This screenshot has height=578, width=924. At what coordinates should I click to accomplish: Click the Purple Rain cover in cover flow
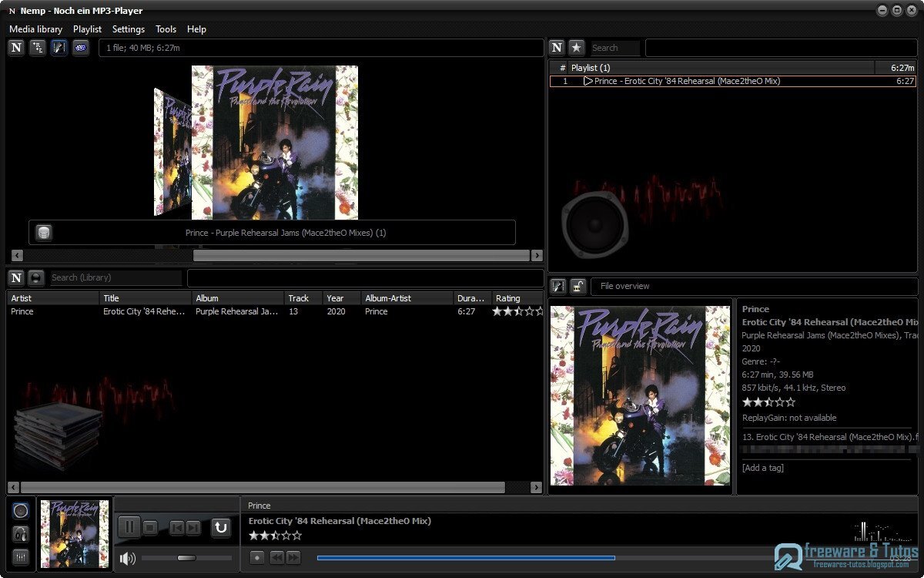(x=275, y=143)
